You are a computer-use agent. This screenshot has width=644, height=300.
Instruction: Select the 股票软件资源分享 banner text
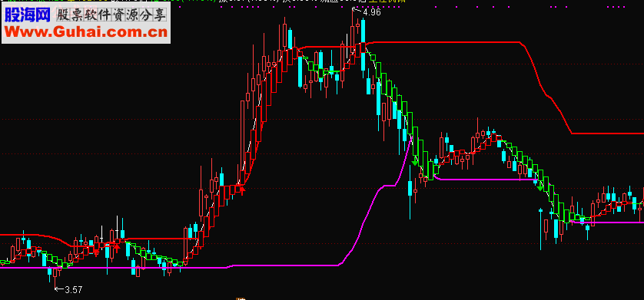coord(111,15)
